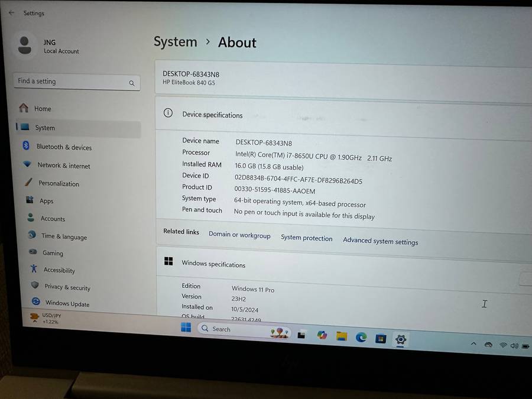
Task: Click the Windows specifications logo icon
Action: (168, 261)
